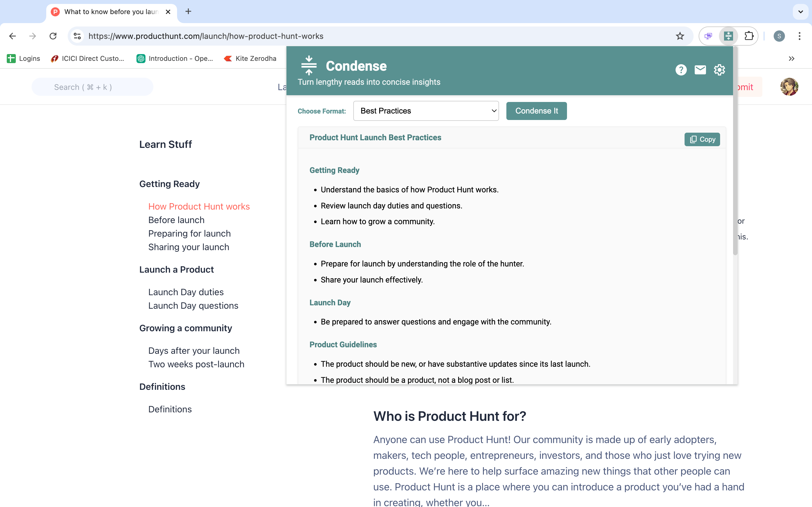The height and width of the screenshot is (507, 812).
Task: Open the Chrome extensions puzzle icon
Action: click(x=749, y=36)
